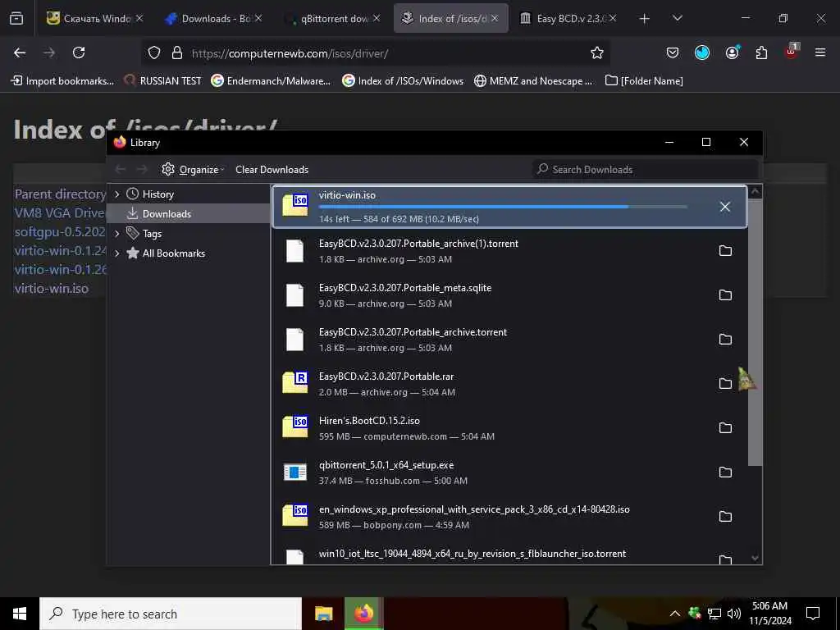Open the Firefox account icon
This screenshot has height=630, width=840.
point(732,52)
